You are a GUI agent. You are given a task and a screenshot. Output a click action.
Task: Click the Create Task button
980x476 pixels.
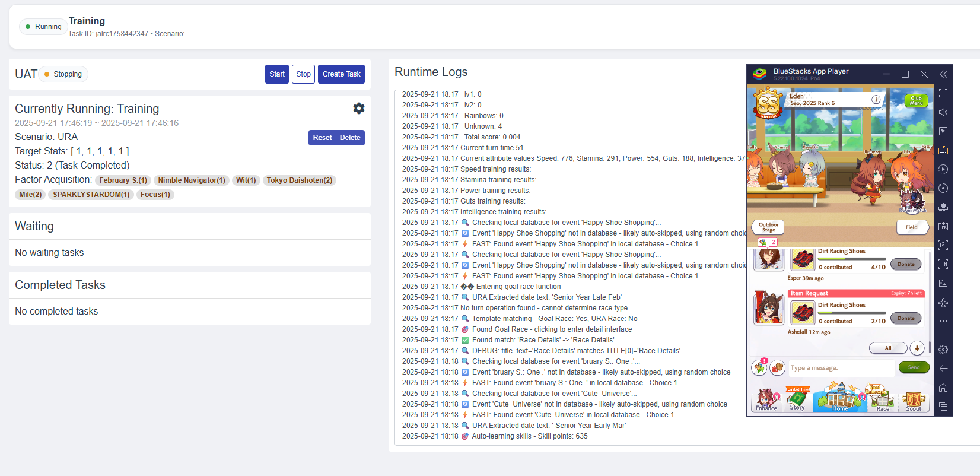(342, 74)
